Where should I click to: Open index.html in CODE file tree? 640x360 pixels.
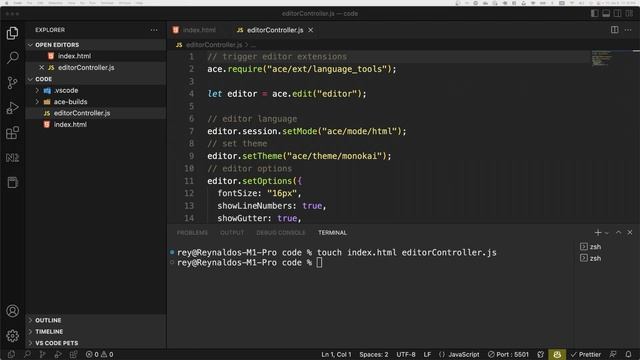(96, 124)
